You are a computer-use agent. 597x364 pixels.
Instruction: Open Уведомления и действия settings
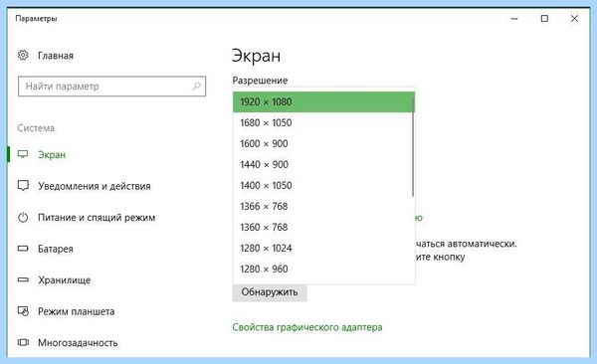pos(95,186)
